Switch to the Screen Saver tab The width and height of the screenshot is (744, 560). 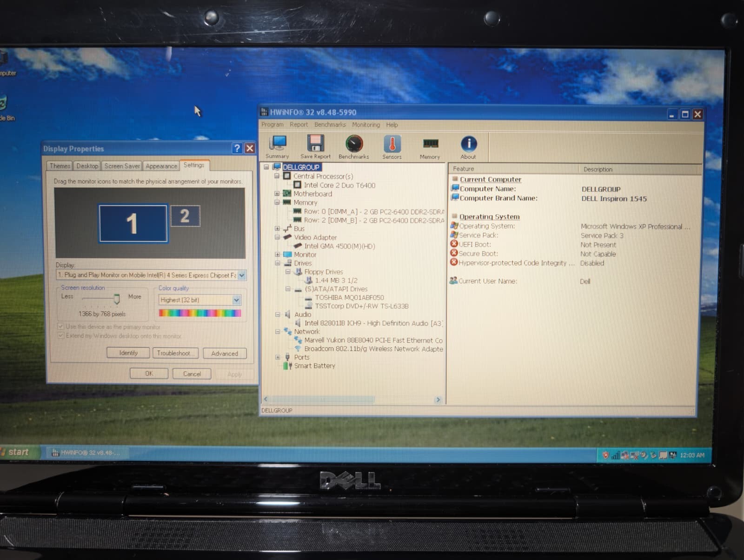coord(122,166)
